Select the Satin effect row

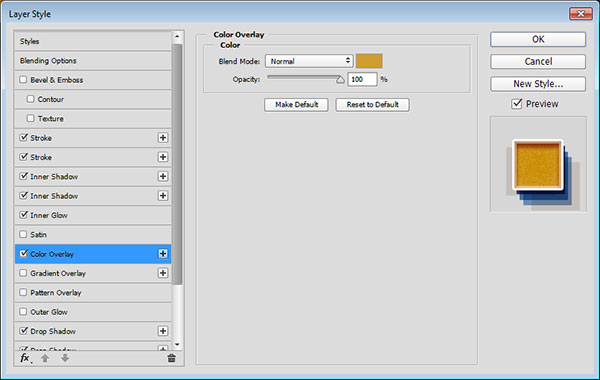[93, 234]
